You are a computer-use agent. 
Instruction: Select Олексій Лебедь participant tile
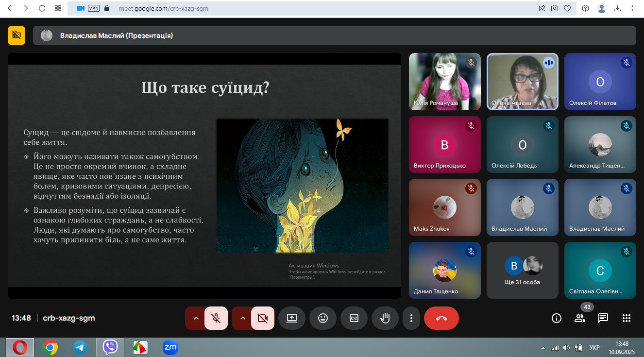tap(523, 145)
